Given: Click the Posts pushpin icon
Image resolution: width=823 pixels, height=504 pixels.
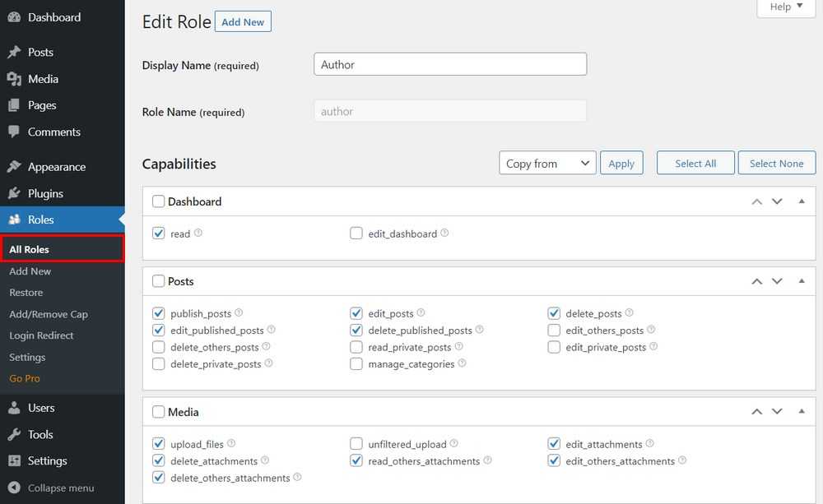Looking at the screenshot, I should [x=14, y=52].
